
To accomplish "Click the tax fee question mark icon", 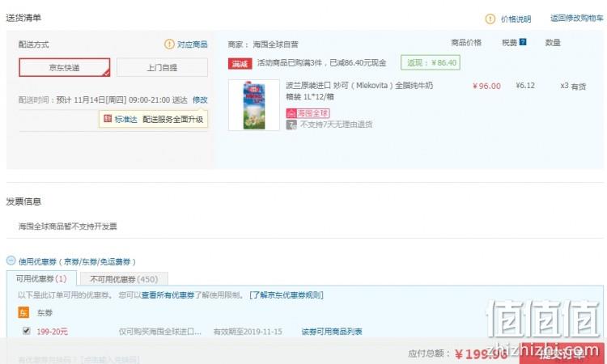I will click(523, 42).
